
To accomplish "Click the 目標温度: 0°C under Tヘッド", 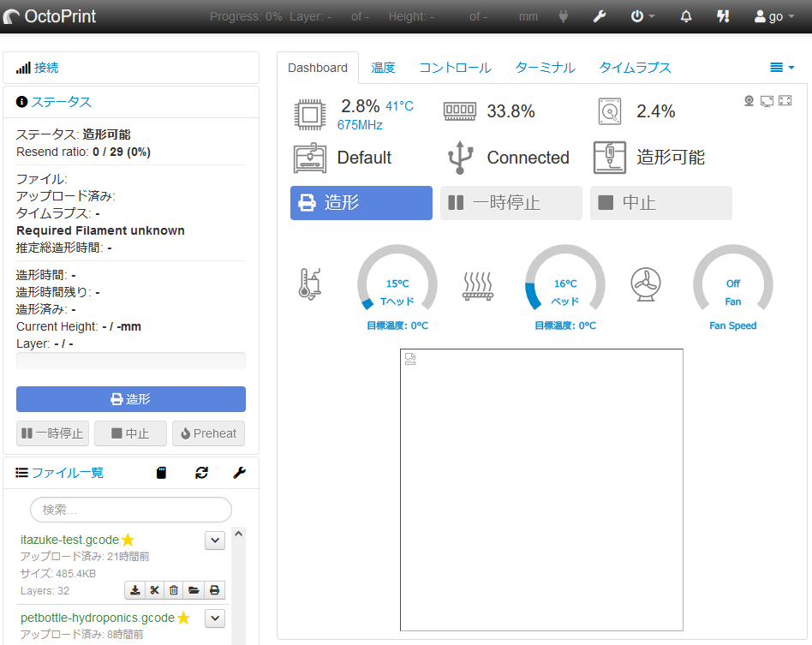I will [397, 325].
